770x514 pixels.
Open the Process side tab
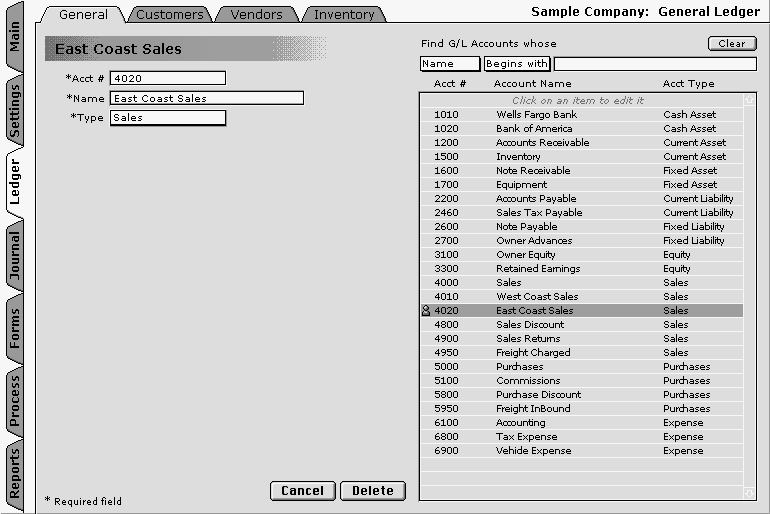click(15, 402)
